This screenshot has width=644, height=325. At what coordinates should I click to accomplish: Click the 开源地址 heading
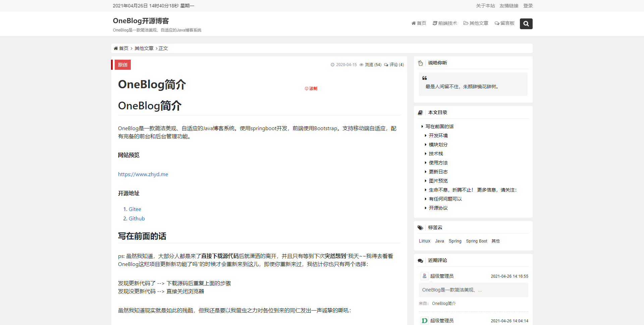coord(129,193)
